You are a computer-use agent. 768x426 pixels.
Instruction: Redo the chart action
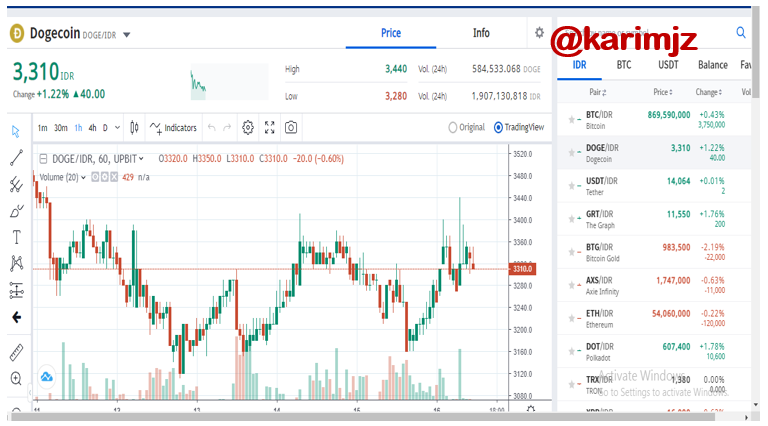227,128
